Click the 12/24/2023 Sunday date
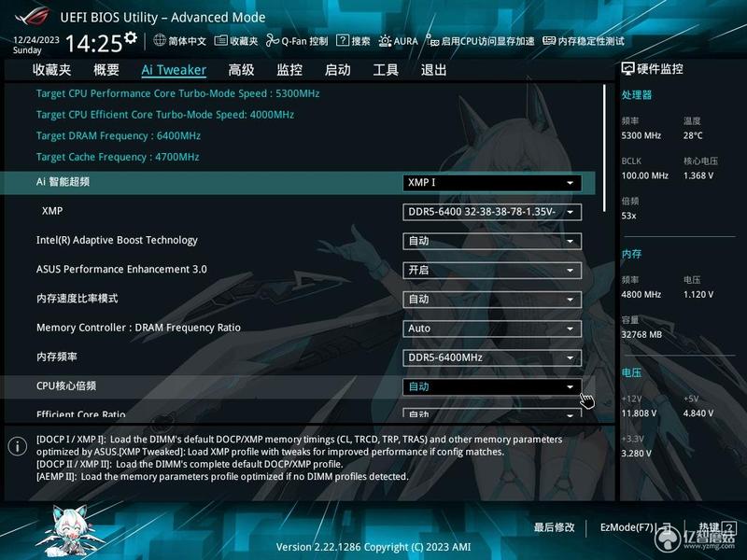This screenshot has width=747, height=560. 35,45
